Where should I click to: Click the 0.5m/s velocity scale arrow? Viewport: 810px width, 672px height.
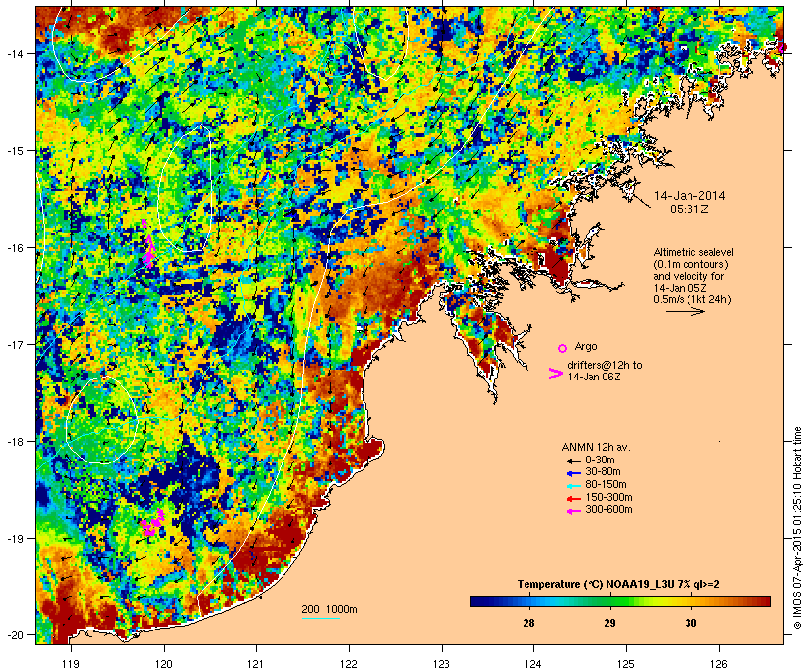(x=686, y=311)
